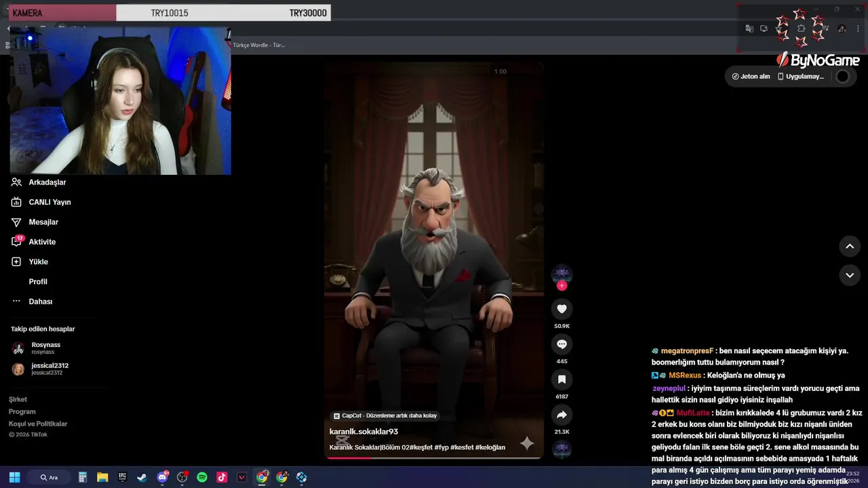Click the Program footer link
The image size is (868, 488).
[x=22, y=411]
